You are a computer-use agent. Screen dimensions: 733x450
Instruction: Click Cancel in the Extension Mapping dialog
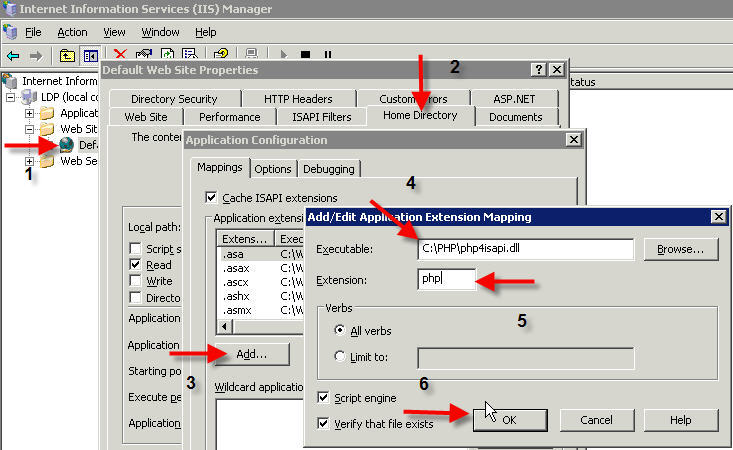click(x=596, y=420)
